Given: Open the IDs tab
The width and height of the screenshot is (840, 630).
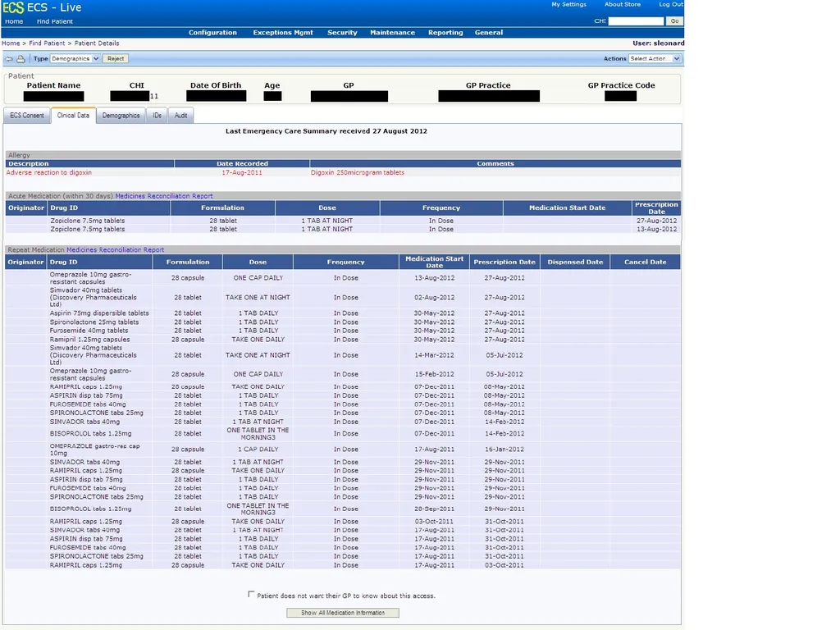Looking at the screenshot, I should (x=157, y=115).
